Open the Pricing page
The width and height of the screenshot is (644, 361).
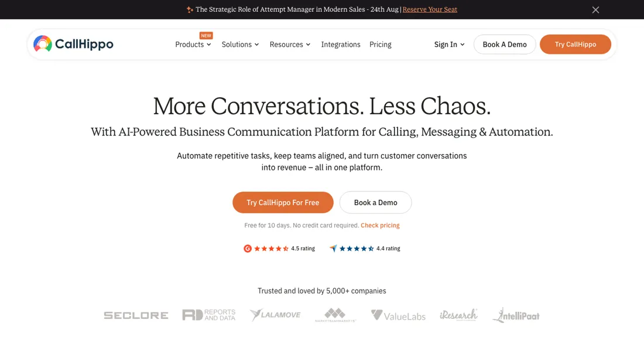tap(381, 45)
